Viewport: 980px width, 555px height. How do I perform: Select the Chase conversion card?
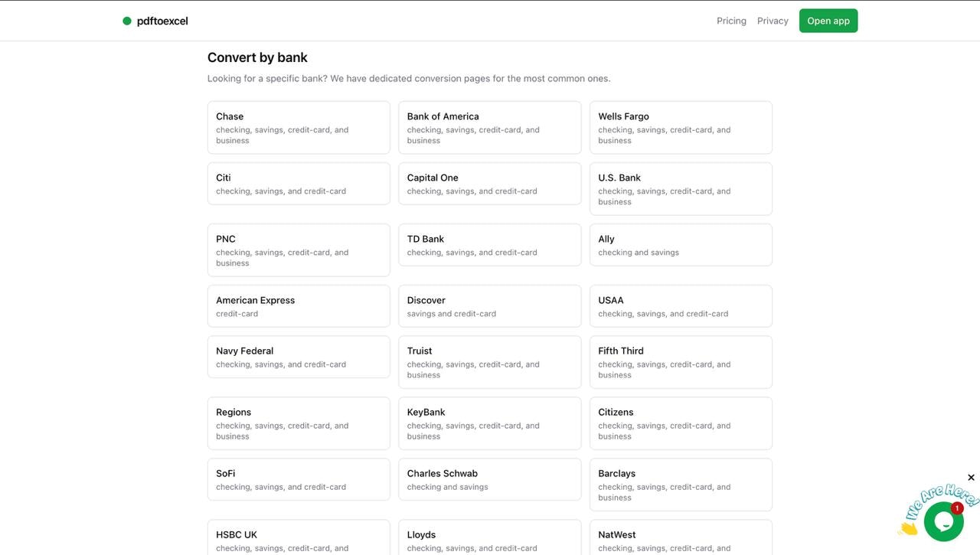tap(299, 127)
